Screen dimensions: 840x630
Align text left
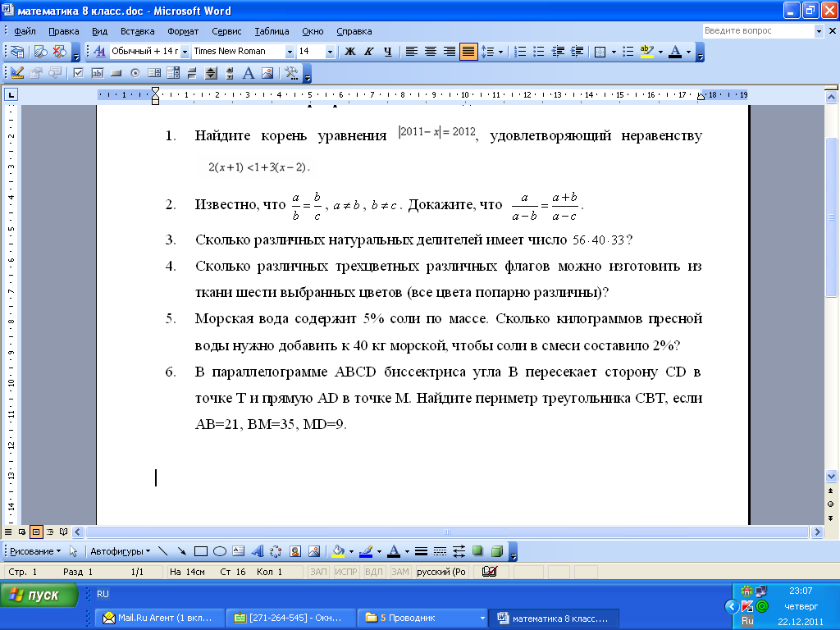point(412,52)
